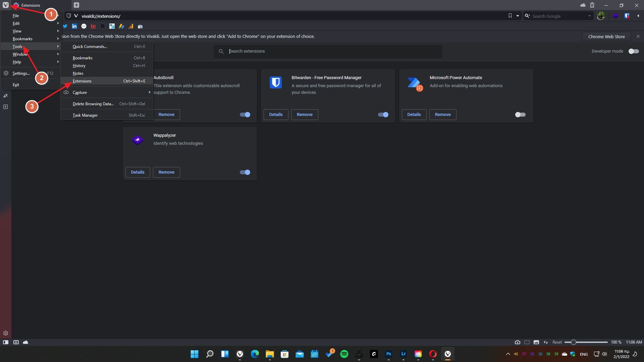Open a new tab with plus button

(x=76, y=5)
